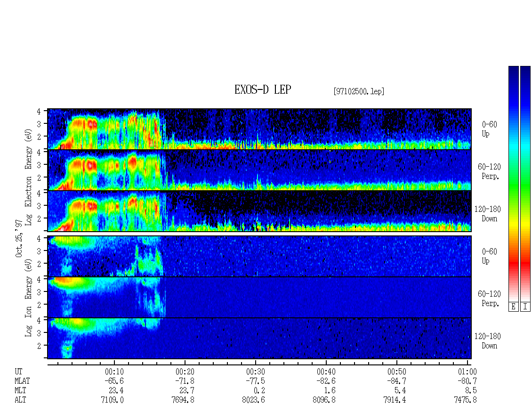
Task: Select altitude value 8096.8
Action: click(324, 400)
